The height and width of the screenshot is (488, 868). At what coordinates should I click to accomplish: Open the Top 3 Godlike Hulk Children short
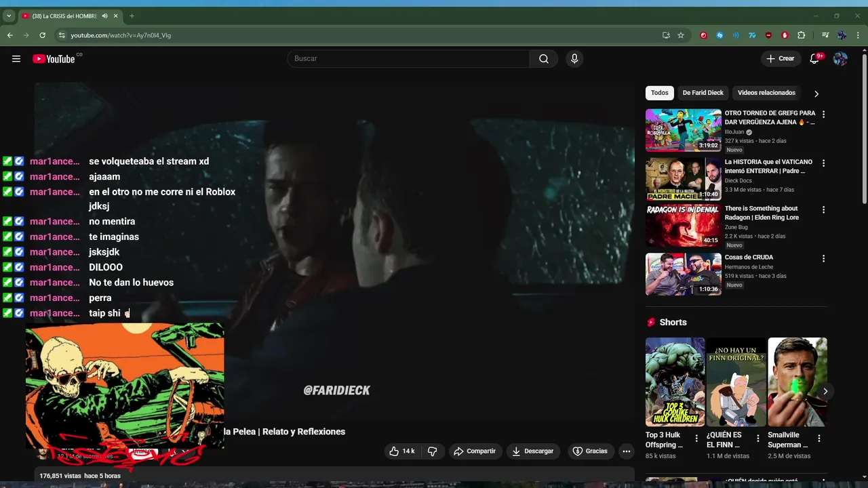tap(675, 382)
